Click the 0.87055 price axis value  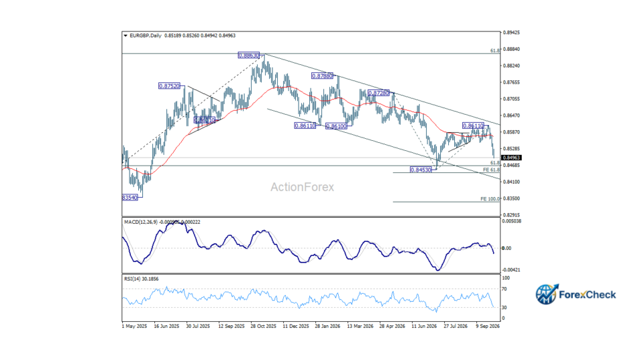click(x=511, y=99)
